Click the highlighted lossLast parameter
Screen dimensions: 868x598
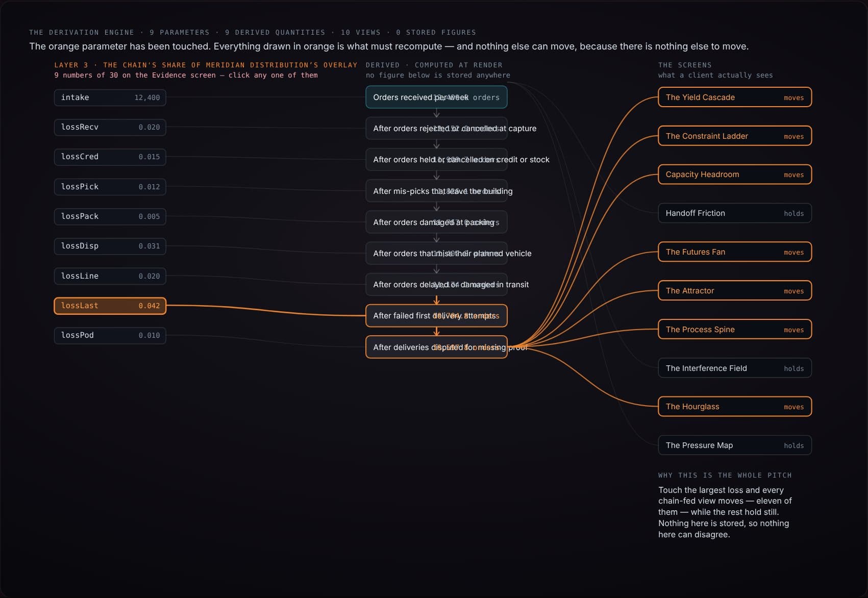pyautogui.click(x=110, y=306)
